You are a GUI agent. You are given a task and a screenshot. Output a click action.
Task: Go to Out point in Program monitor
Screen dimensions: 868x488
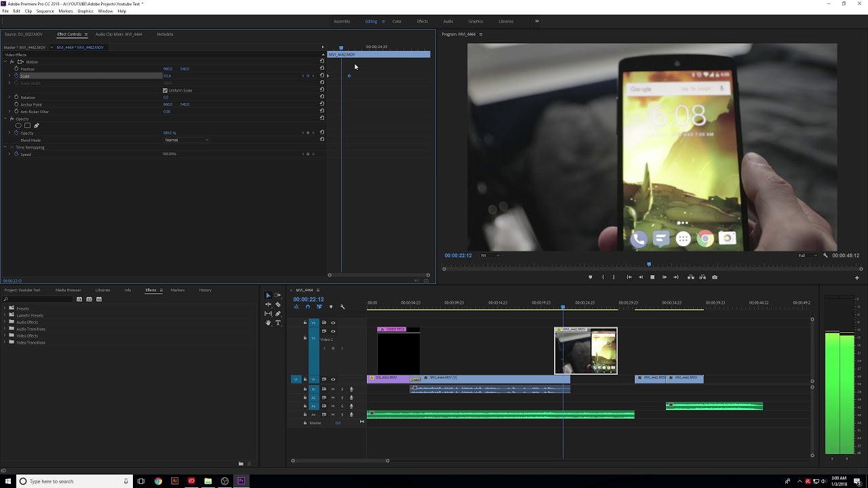[x=676, y=277]
